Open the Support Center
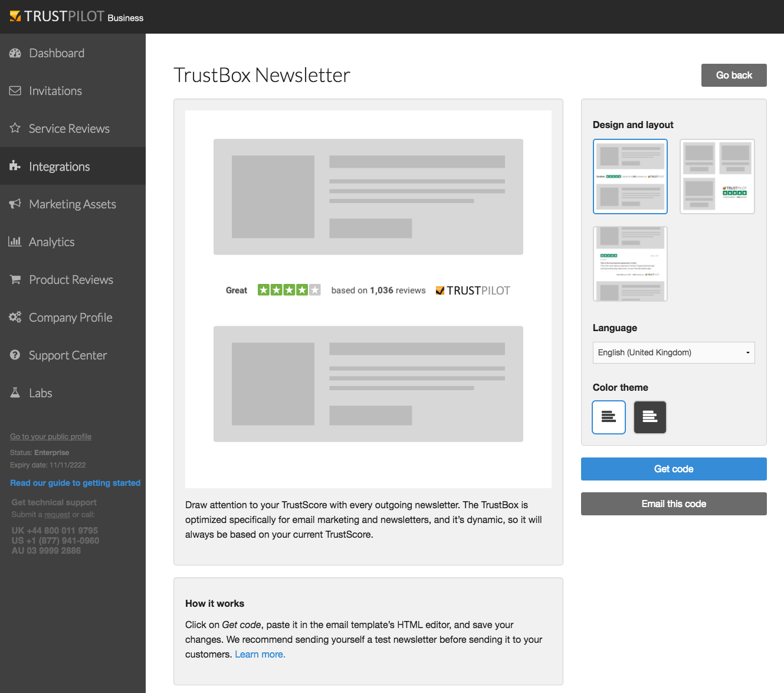Screen dimensions: 784x693 [x=73, y=355]
